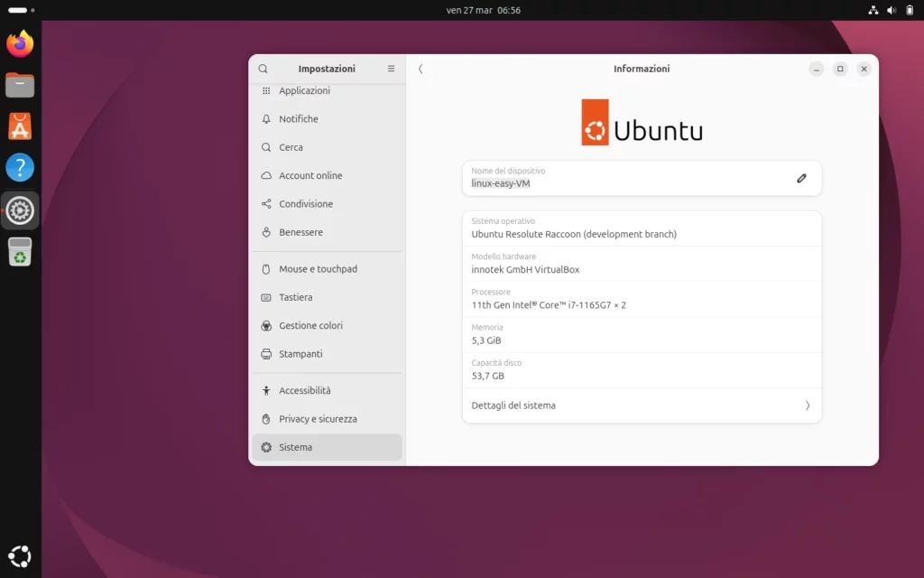Edit the device name with the pencil button

click(x=801, y=178)
